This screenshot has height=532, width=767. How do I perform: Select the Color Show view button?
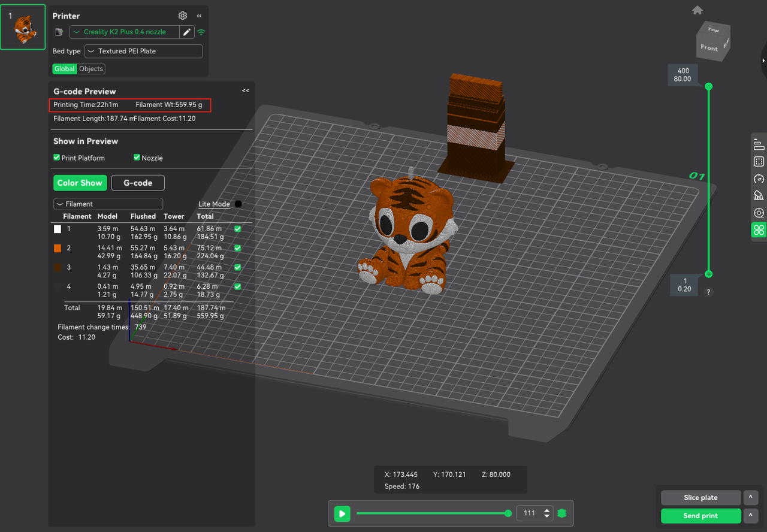[80, 183]
